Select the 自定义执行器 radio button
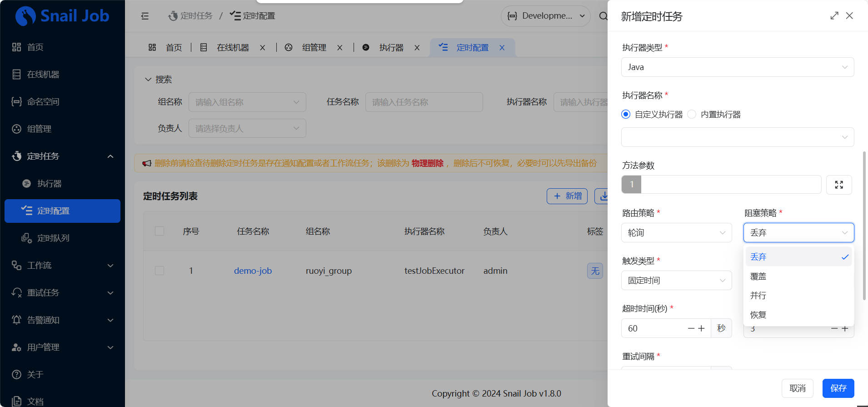The width and height of the screenshot is (868, 407). pyautogui.click(x=626, y=115)
